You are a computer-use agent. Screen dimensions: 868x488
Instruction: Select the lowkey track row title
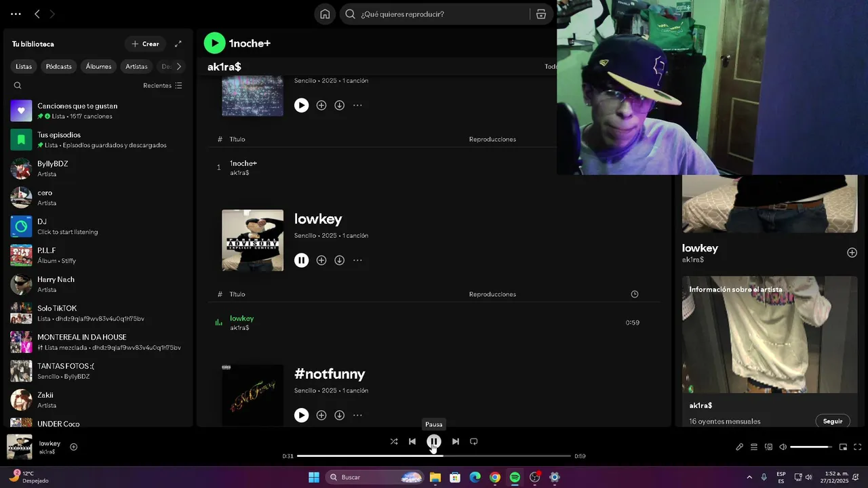click(241, 319)
